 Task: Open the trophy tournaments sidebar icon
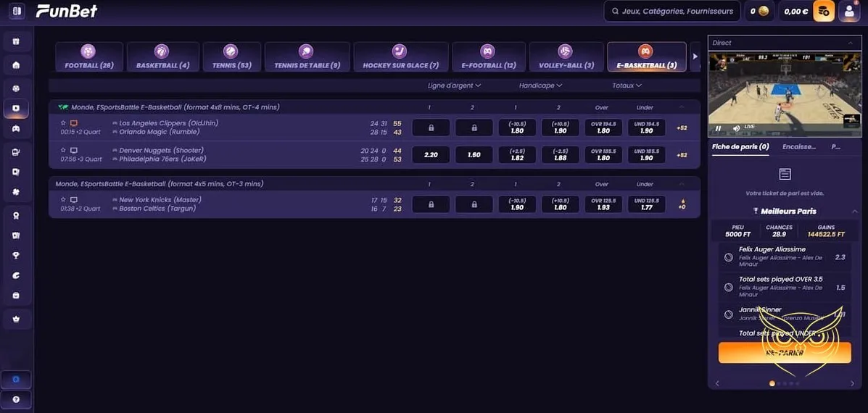16,256
